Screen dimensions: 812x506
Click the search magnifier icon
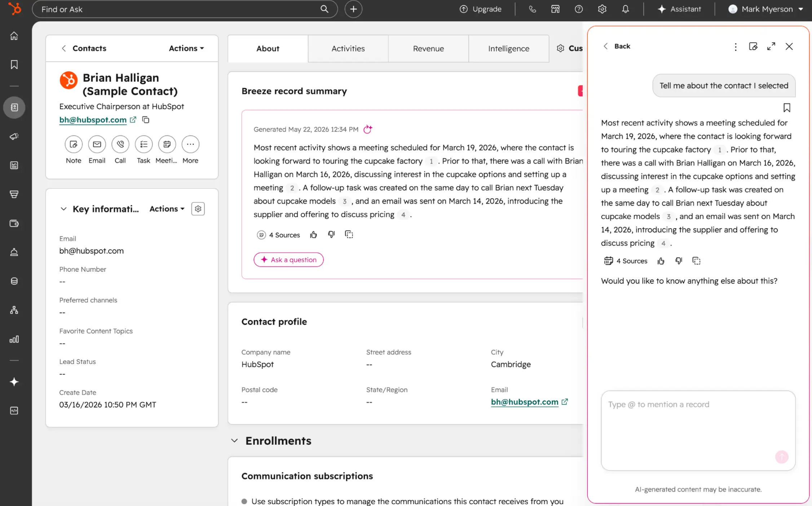point(324,9)
